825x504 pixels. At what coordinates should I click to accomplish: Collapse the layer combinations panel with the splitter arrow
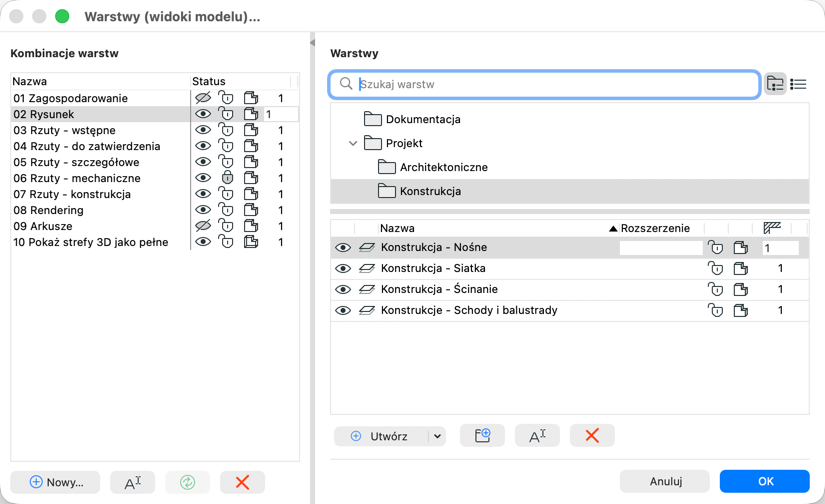312,43
